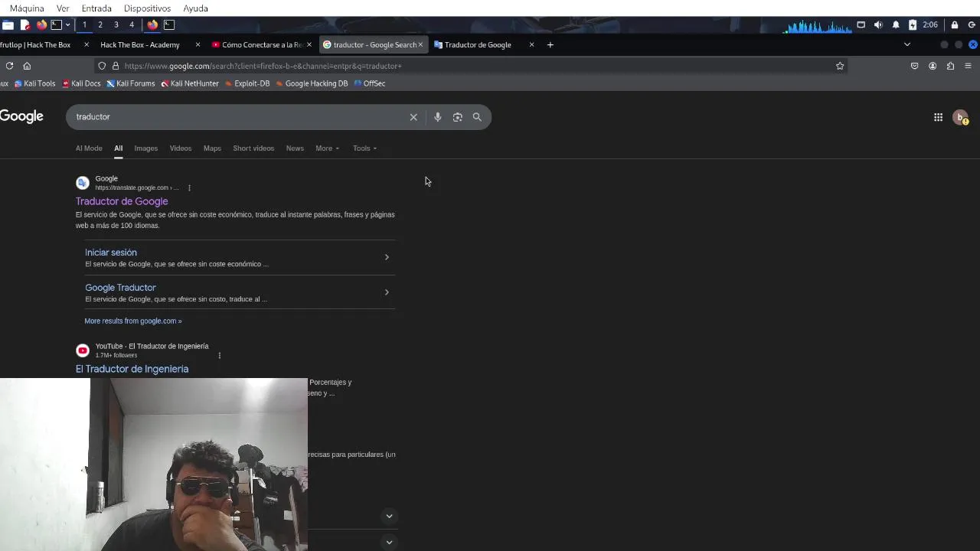
Task: Open the Kali Docs bookmark
Action: tap(81, 83)
